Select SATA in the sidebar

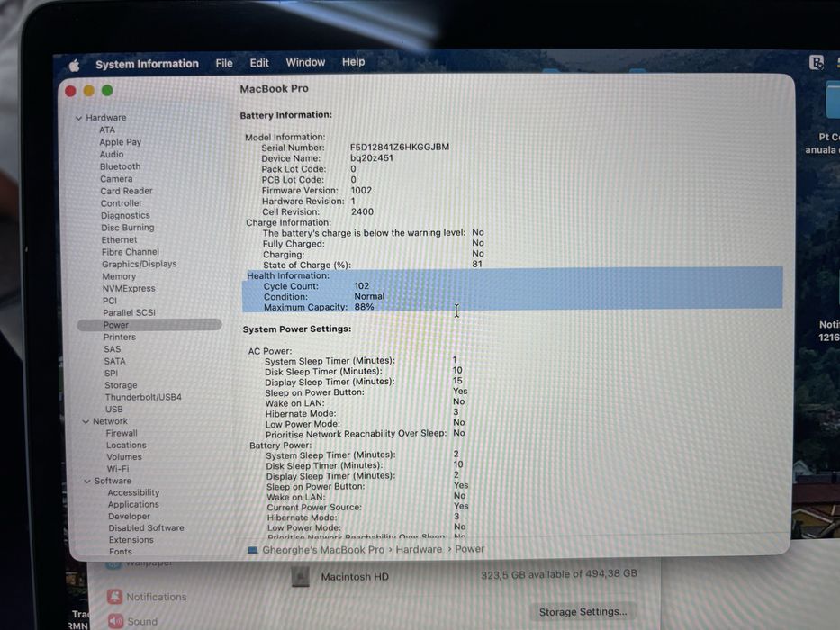pos(114,361)
